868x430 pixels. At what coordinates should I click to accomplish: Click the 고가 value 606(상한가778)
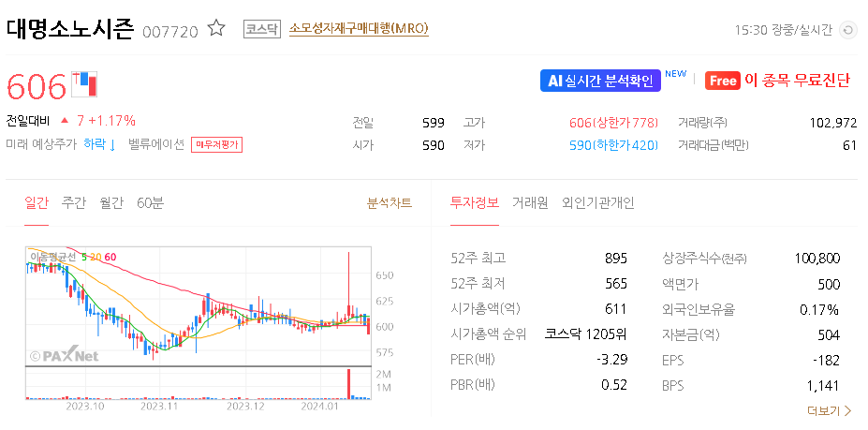point(614,123)
